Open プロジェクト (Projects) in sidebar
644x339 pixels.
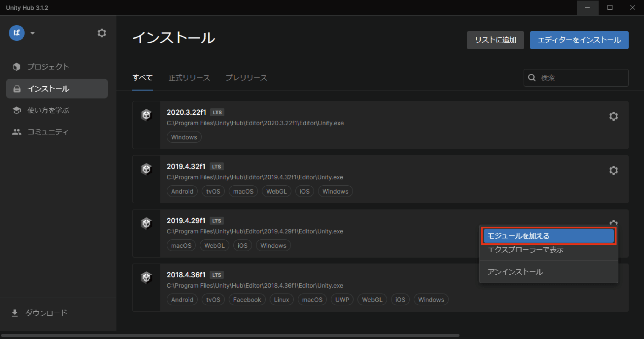pos(48,67)
